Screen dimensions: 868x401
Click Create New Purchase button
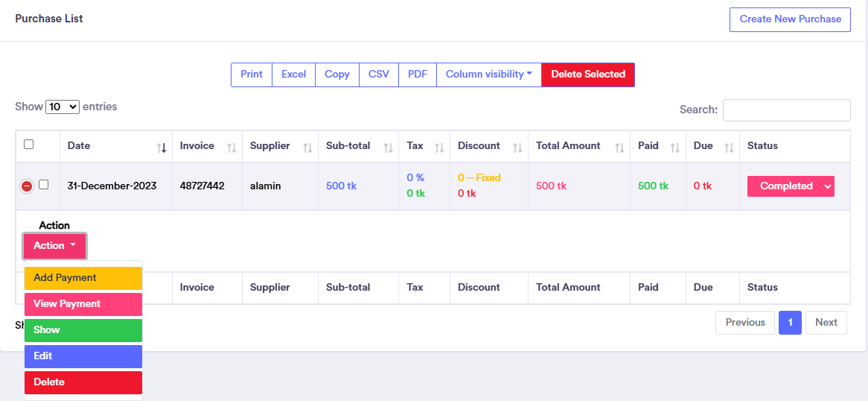point(790,19)
